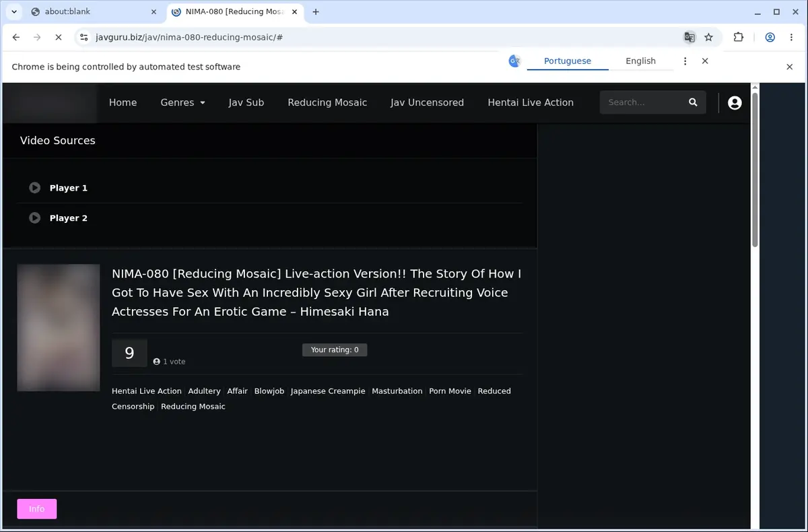Image resolution: width=808 pixels, height=532 pixels.
Task: Select the NIMA-080 browser tab
Action: 233,11
